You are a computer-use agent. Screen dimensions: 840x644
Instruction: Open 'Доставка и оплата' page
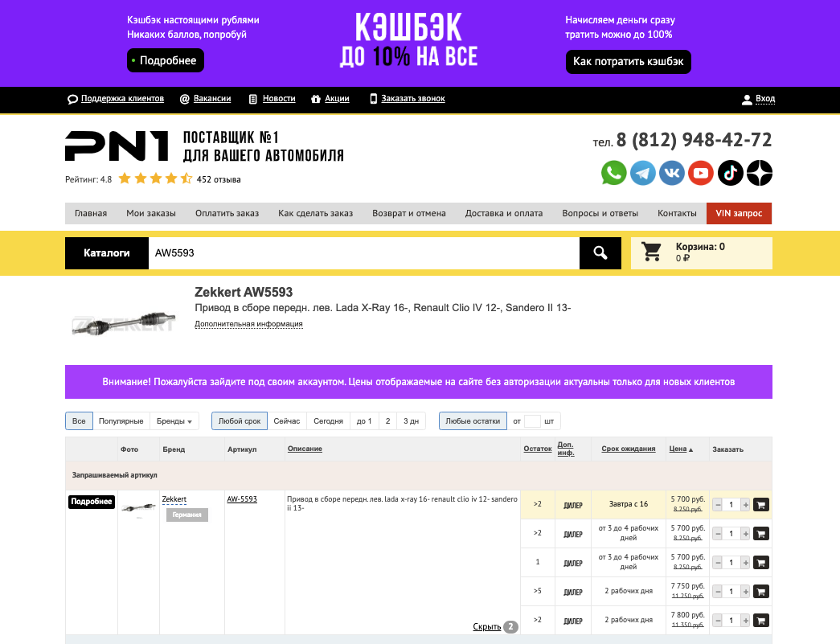point(504,213)
